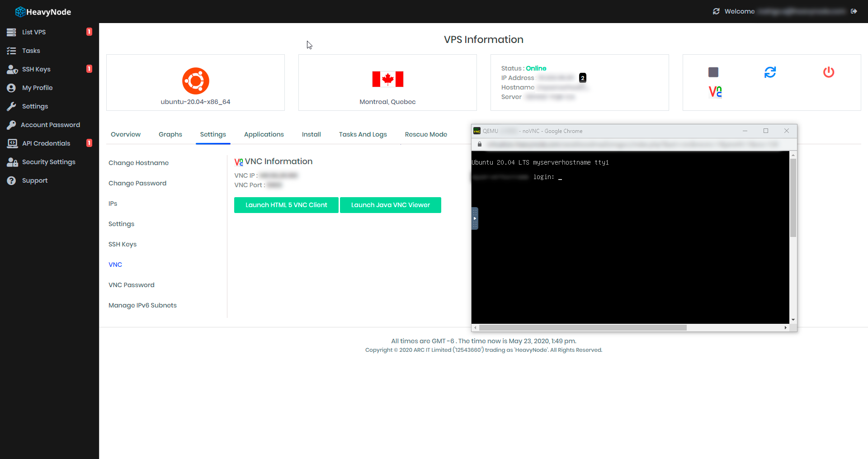This screenshot has width=868, height=459.
Task: Open the Overview tab
Action: click(126, 134)
